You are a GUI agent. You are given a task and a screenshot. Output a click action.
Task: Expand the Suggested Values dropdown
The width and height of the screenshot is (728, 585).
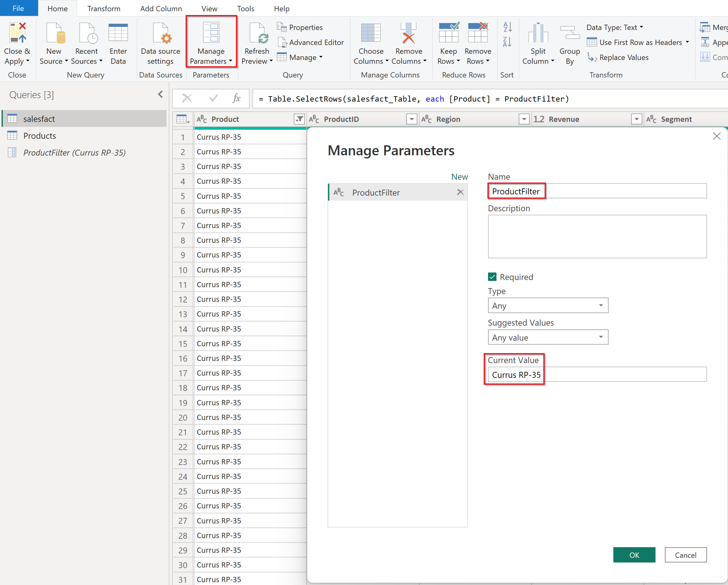pyautogui.click(x=548, y=337)
